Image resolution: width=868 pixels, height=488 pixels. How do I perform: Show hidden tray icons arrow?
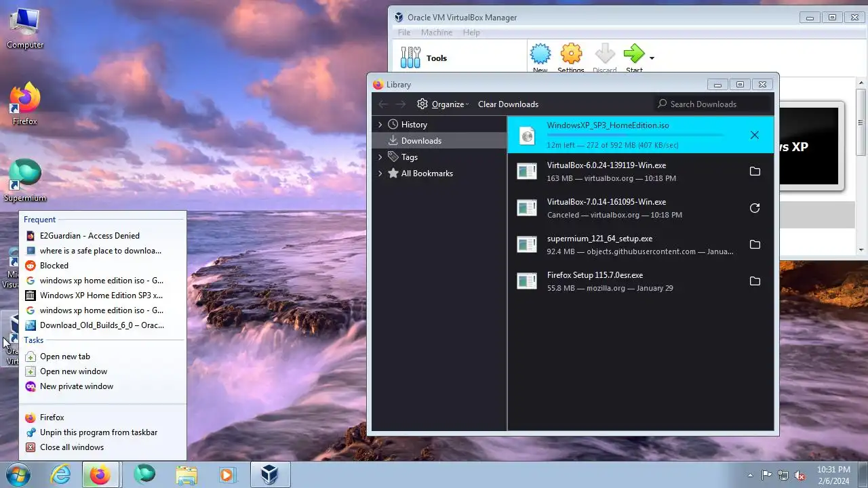pos(750,475)
